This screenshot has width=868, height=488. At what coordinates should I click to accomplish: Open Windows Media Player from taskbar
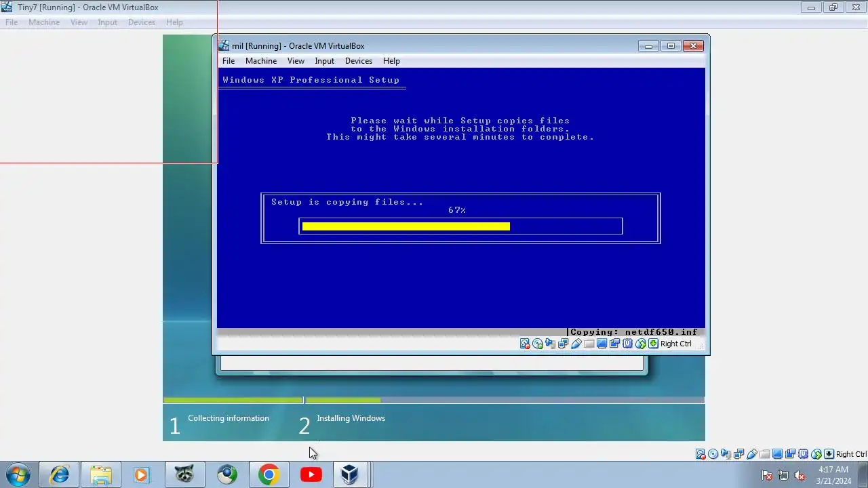(142, 474)
